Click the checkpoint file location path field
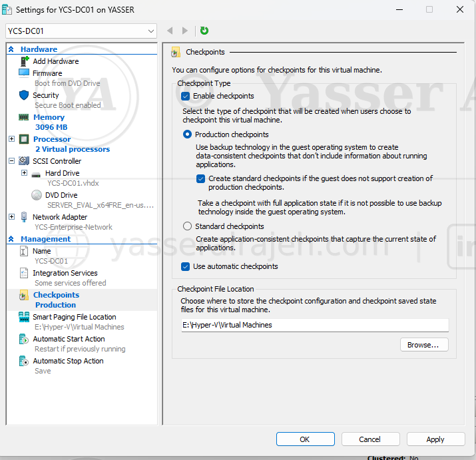Image resolution: width=476 pixels, height=460 pixels. pos(315,325)
